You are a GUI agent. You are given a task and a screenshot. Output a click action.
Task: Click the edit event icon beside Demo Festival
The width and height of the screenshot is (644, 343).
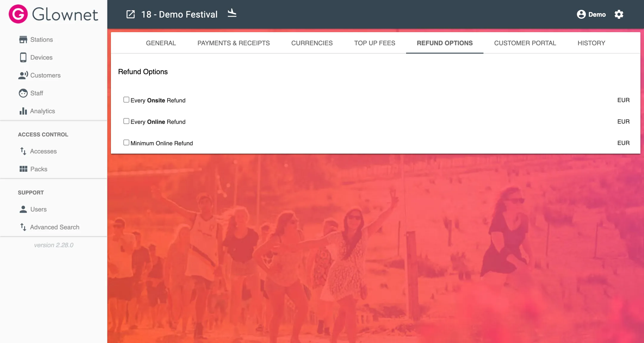click(x=131, y=14)
